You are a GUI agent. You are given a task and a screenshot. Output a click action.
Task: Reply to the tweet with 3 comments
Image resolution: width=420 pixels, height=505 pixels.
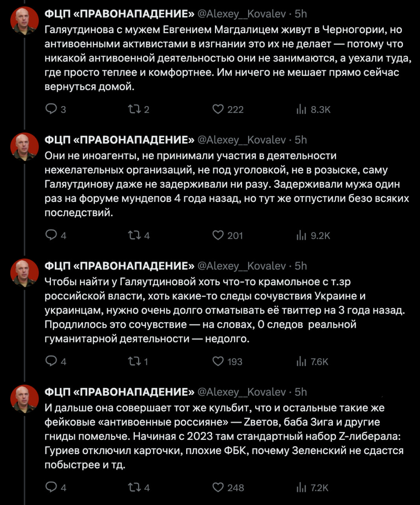[51, 109]
